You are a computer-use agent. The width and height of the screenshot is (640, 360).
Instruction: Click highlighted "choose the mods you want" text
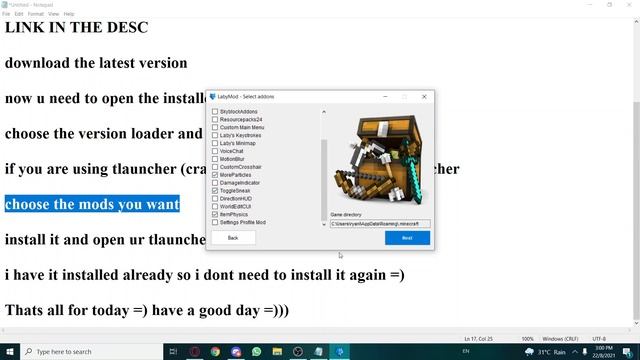point(92,204)
